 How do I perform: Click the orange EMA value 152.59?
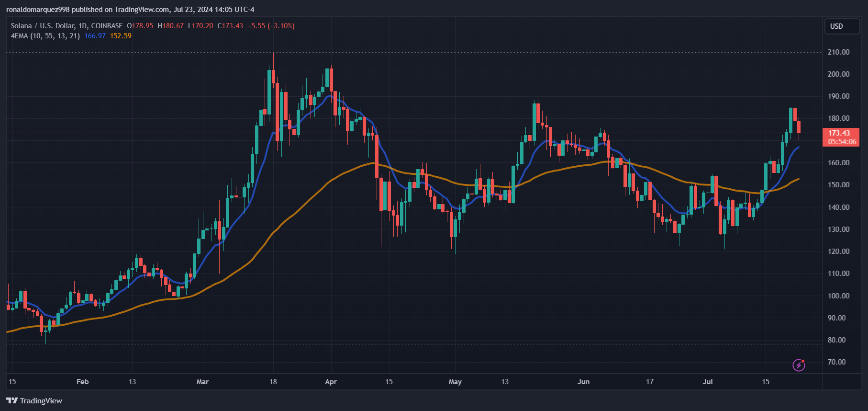[x=121, y=36]
